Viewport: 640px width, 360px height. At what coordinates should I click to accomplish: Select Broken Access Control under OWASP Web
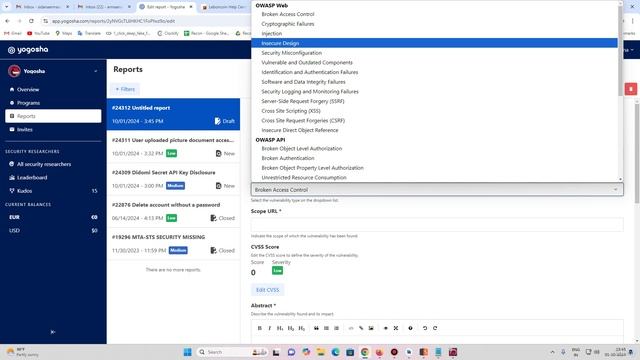coord(434,14)
